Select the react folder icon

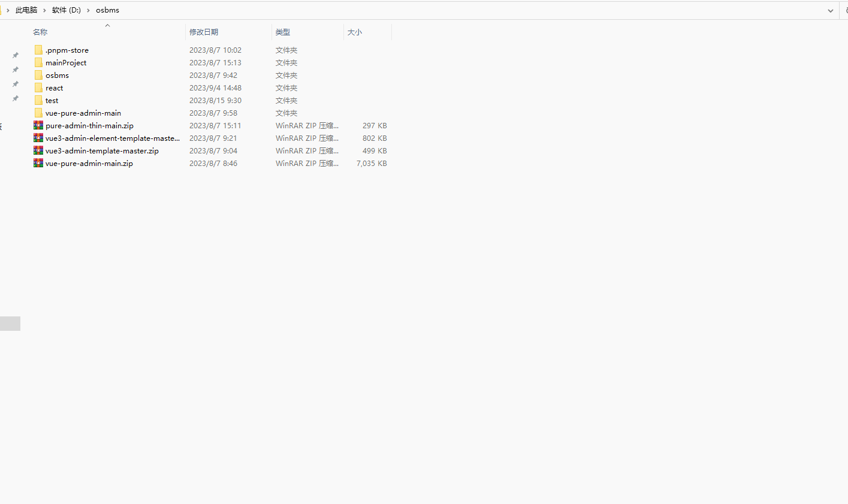(38, 87)
